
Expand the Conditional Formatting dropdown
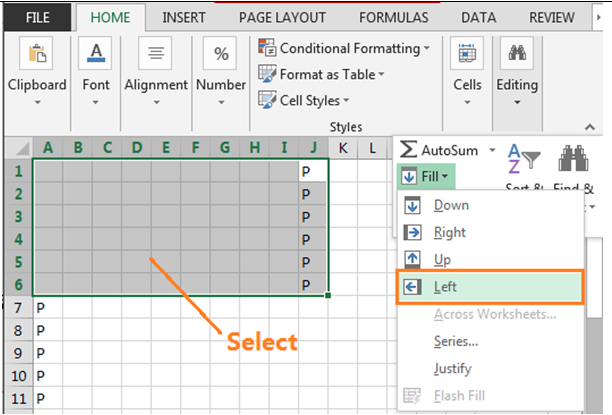click(343, 48)
